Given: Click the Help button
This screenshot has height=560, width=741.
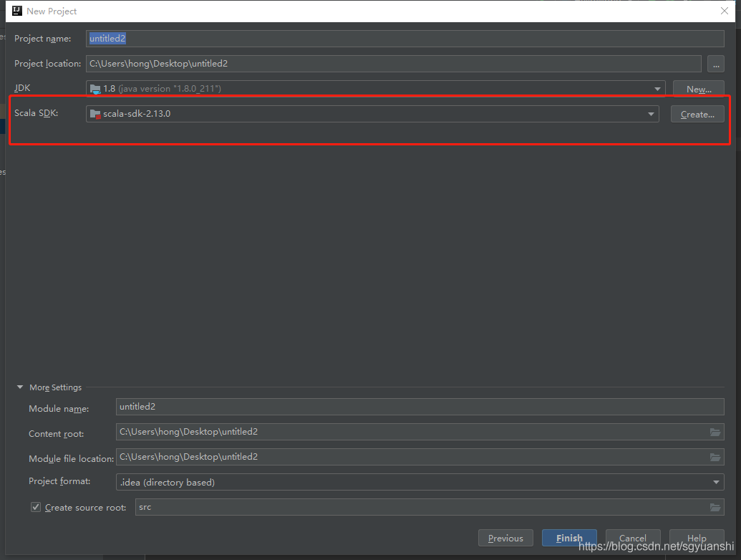Looking at the screenshot, I should tap(697, 538).
